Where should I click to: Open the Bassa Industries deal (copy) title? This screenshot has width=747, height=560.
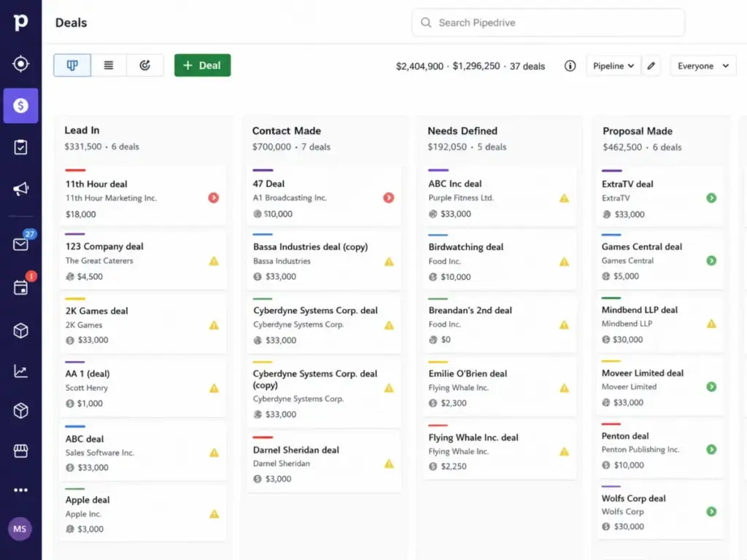(310, 246)
